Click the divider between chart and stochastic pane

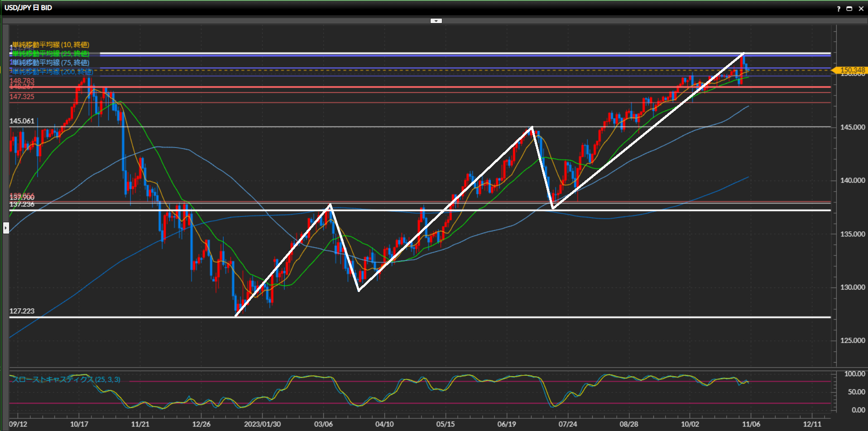(x=421, y=369)
